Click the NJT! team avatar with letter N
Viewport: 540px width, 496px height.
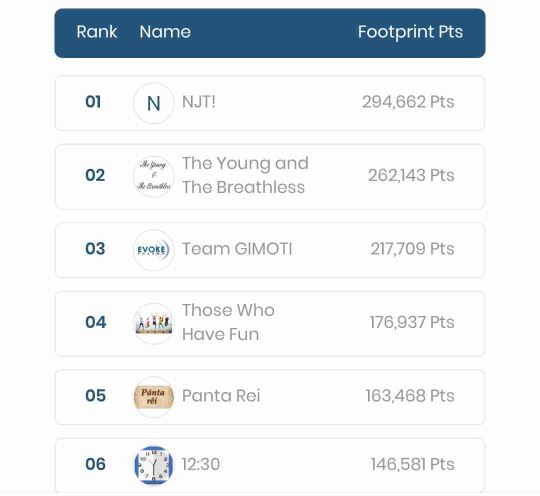pyautogui.click(x=154, y=103)
